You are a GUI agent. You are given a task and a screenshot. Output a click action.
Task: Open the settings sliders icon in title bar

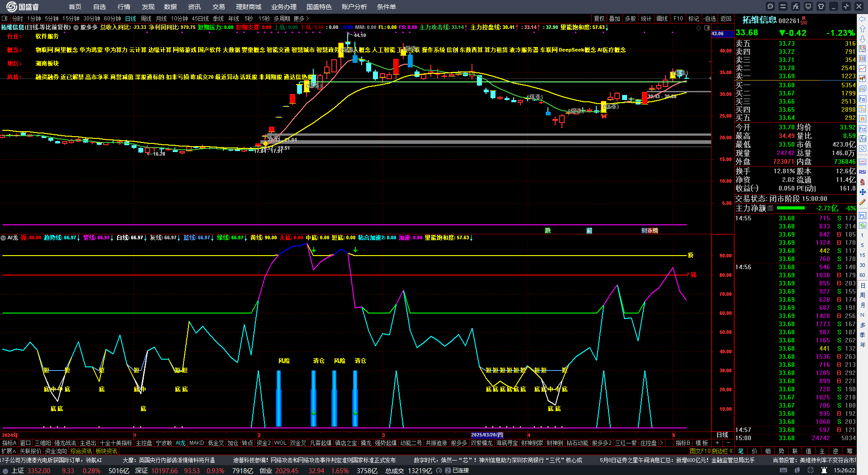(x=783, y=6)
